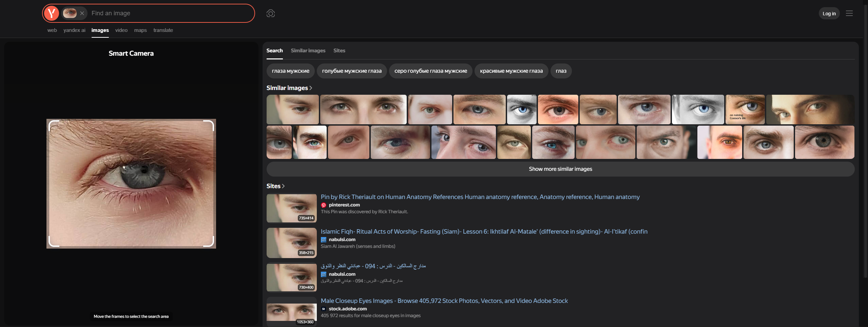Switch to the Similar images tab
868x327 pixels.
click(308, 51)
